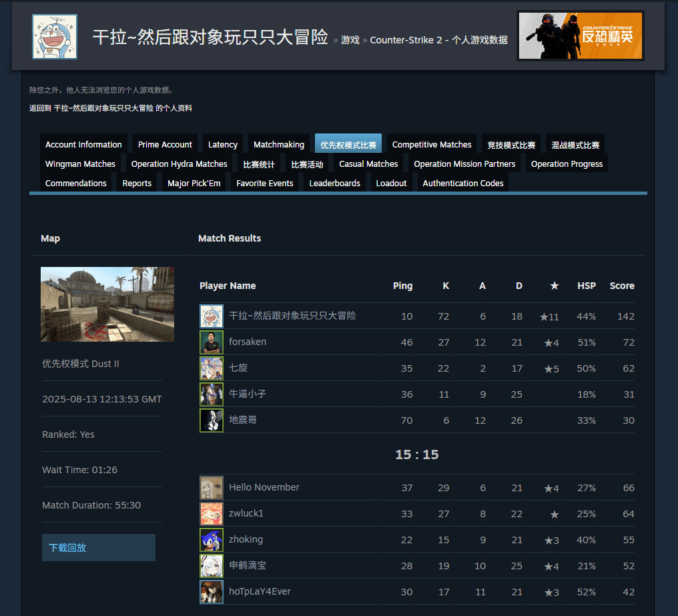Screen dimensions: 678x616
Task: Select 地震哥's avatar icon
Action: 211,420
